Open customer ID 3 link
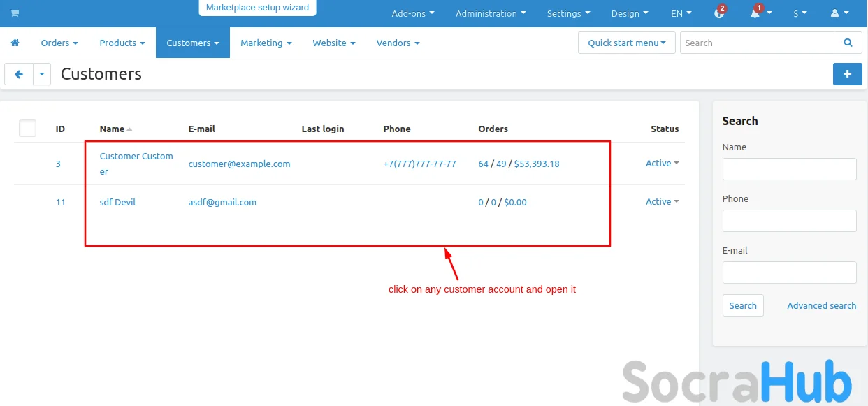Image resolution: width=868 pixels, height=406 pixels. [x=58, y=164]
